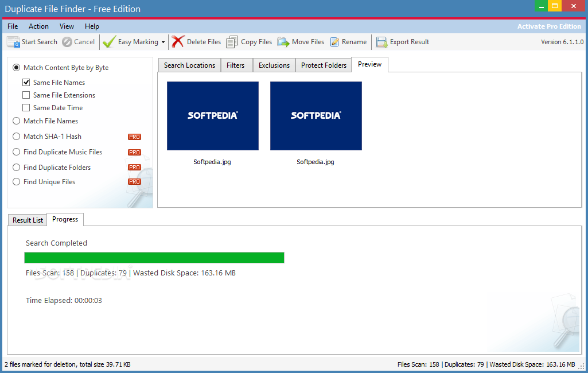
Task: Switch to the Search Locations tab
Action: 190,65
